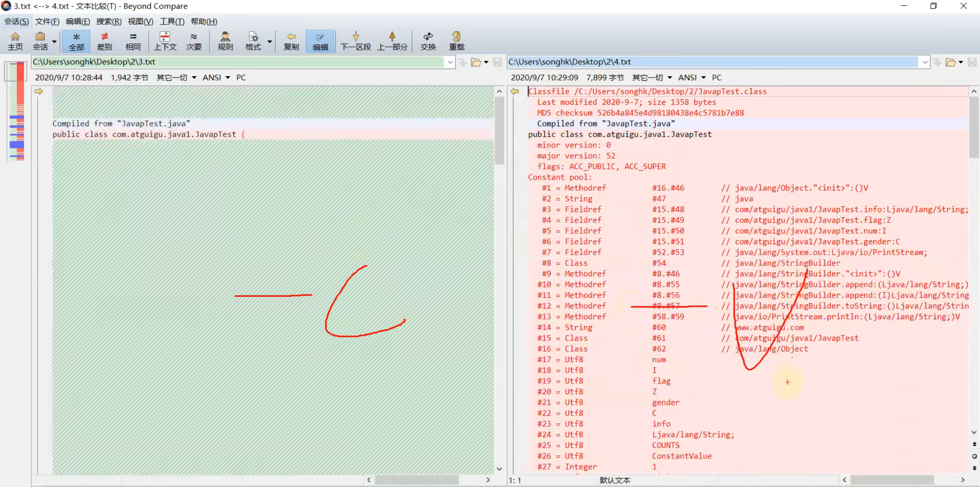The image size is (980, 487).
Task: Open the right pane folder dropdown arrow
Action: tap(960, 62)
